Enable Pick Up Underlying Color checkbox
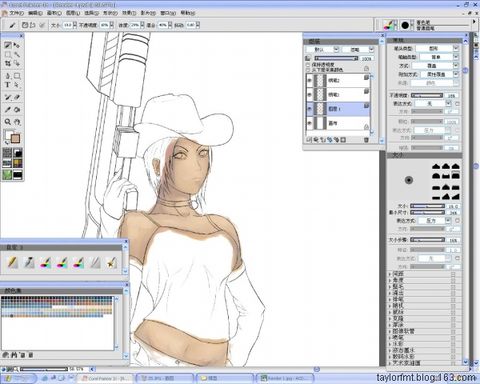This screenshot has width=480, height=384. point(308,70)
